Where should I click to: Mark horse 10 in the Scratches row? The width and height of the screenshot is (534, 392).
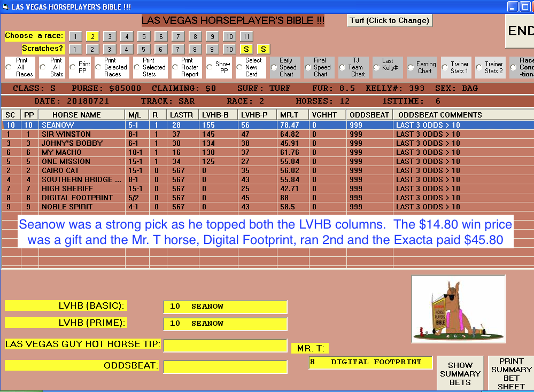(229, 49)
